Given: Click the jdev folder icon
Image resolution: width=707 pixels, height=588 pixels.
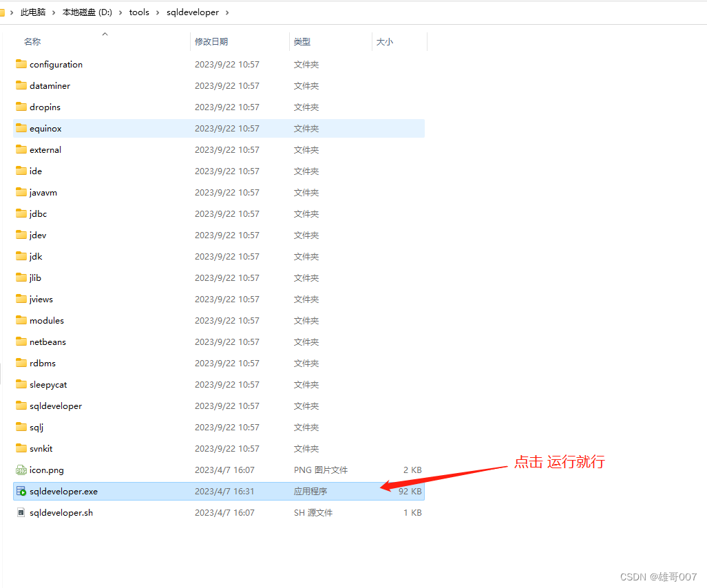Looking at the screenshot, I should tap(21, 235).
